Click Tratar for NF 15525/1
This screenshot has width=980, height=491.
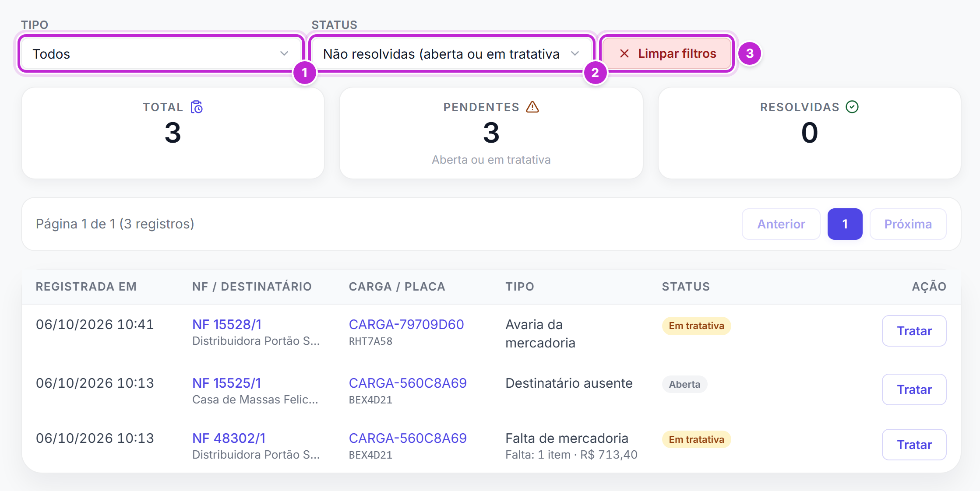(x=914, y=389)
